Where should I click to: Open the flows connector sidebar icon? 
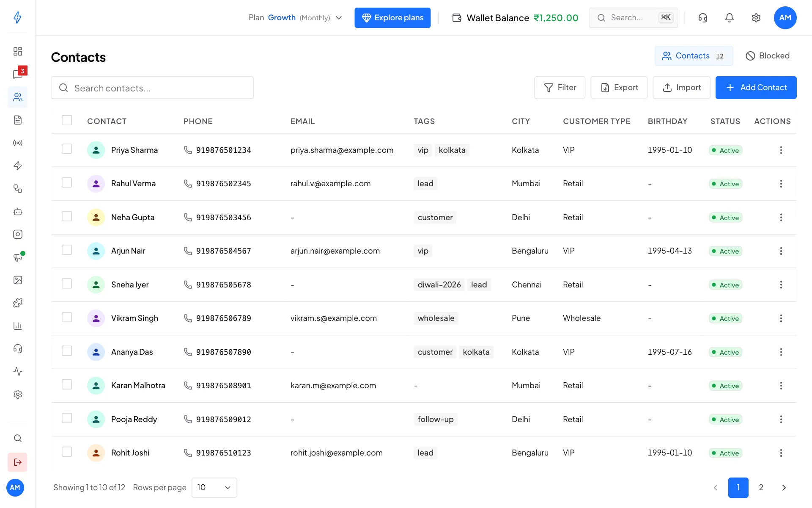(17, 188)
